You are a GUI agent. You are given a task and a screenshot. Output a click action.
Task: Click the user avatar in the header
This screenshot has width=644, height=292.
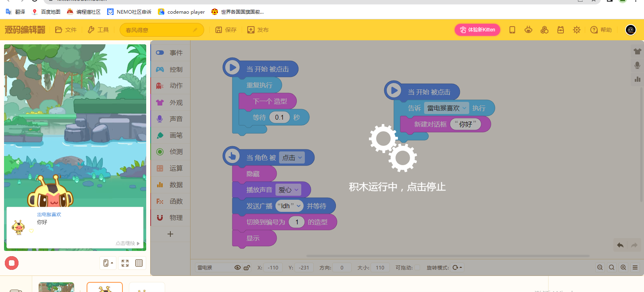pos(631,30)
